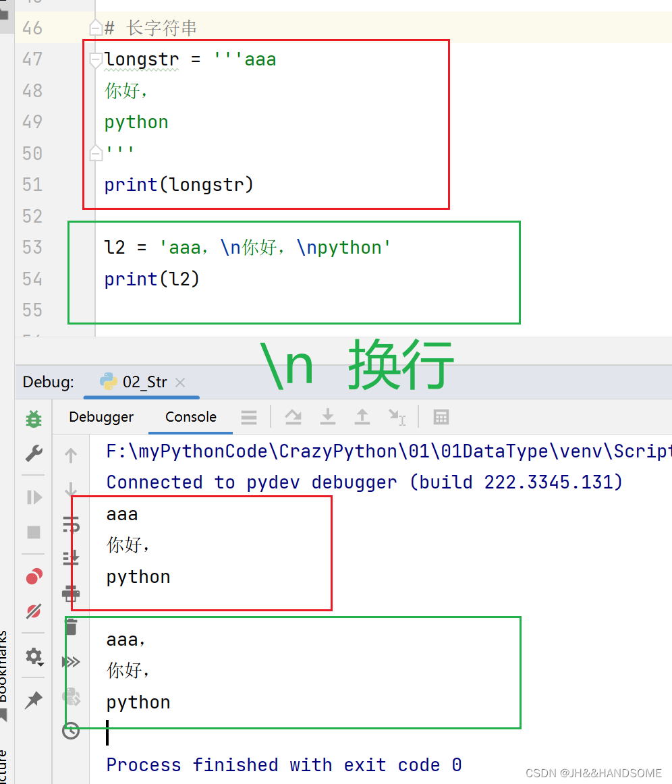The image size is (672, 784).
Task: Click the Step Into down-arrow icon
Action: pos(327,416)
